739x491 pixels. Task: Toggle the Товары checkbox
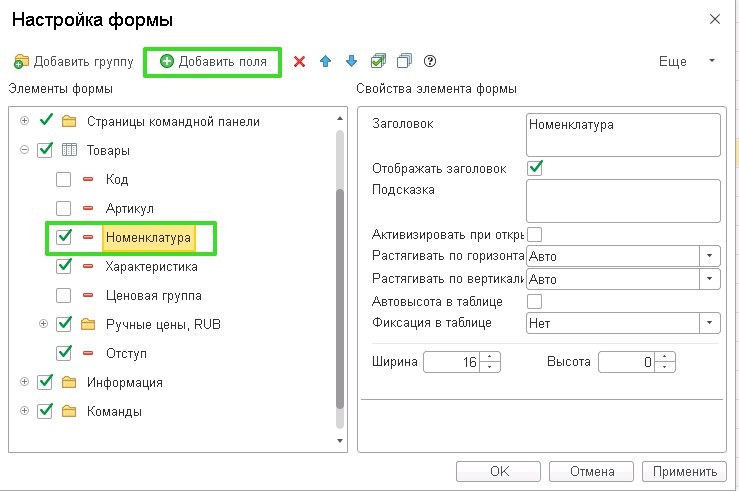click(x=45, y=150)
